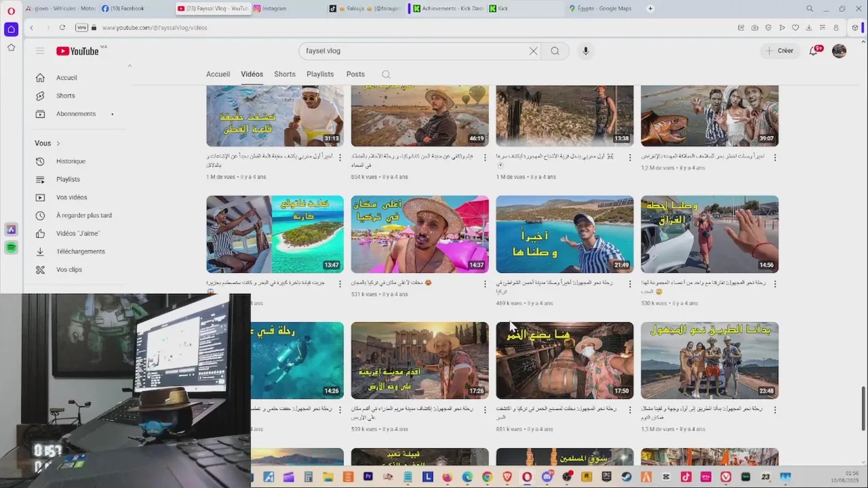Click the page vertical scrollbar thumb
The height and width of the screenshot is (488, 868).
pyautogui.click(x=863, y=407)
